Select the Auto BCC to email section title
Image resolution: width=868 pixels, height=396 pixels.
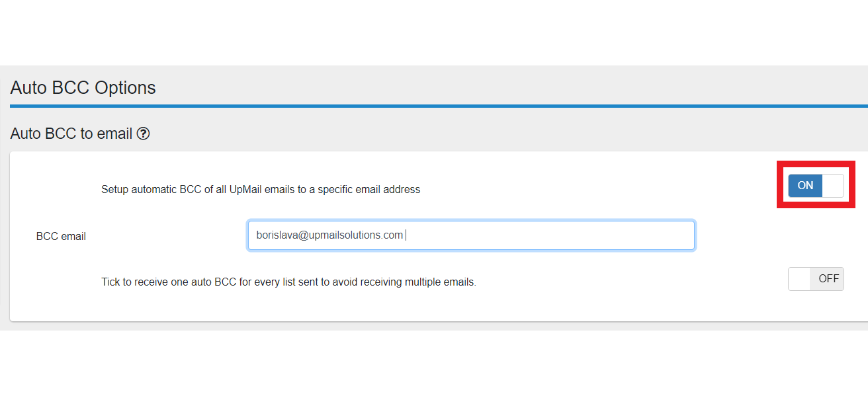click(x=71, y=134)
